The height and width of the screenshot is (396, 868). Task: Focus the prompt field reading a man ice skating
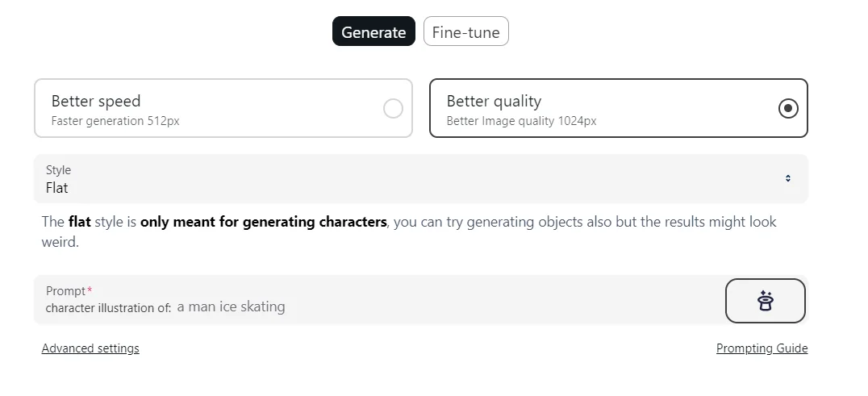point(444,307)
